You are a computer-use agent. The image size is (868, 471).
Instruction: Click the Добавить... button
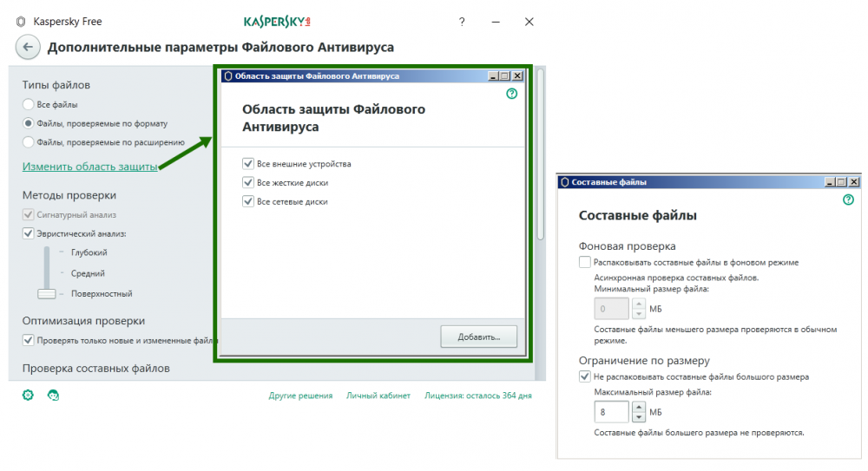click(479, 337)
